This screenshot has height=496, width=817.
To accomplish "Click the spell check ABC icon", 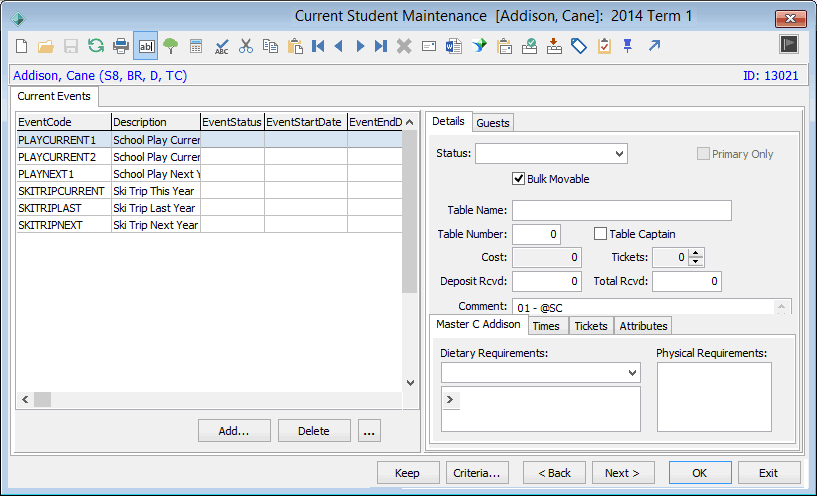I will tap(221, 46).
